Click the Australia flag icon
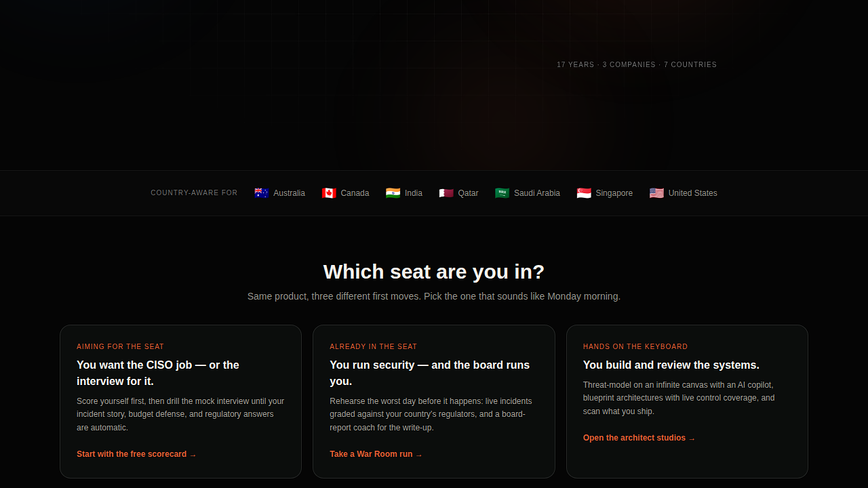This screenshot has width=868, height=488. 262,193
